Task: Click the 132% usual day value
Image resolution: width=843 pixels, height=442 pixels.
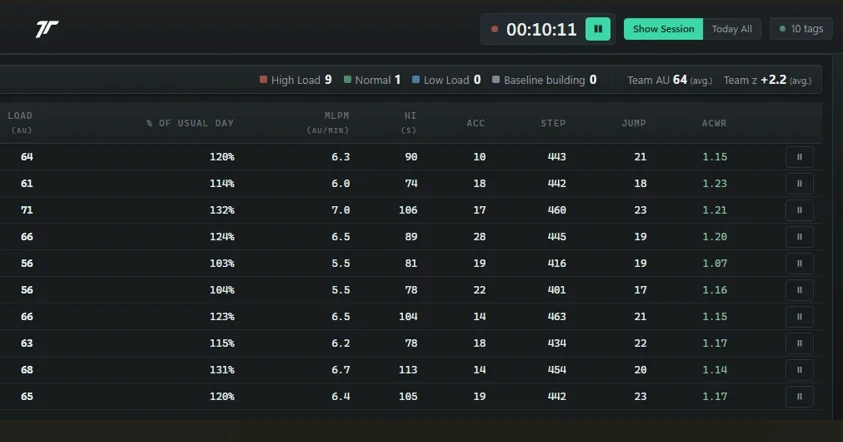Action: 222,210
